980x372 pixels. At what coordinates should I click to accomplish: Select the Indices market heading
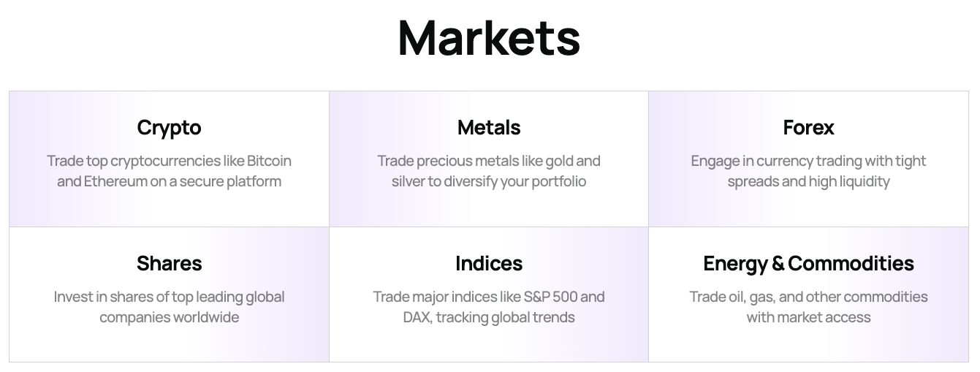pyautogui.click(x=489, y=264)
